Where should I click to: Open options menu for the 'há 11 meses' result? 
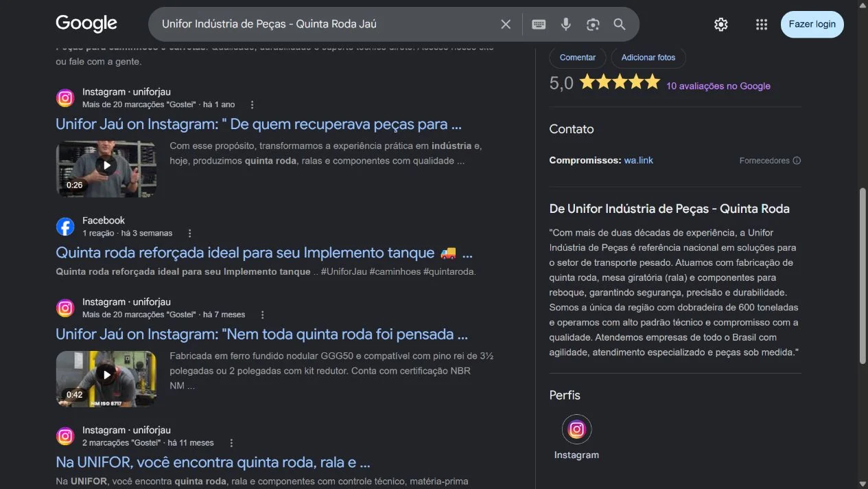(x=231, y=443)
